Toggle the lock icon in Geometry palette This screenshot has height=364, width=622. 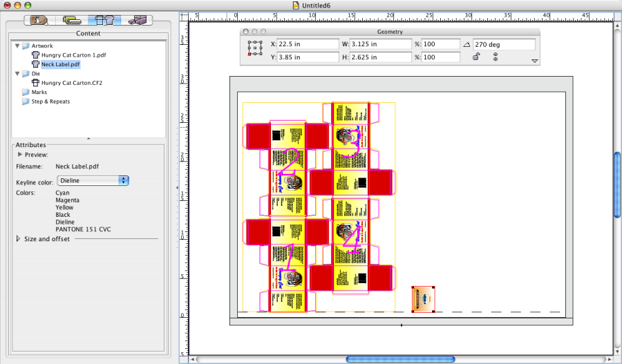point(476,57)
